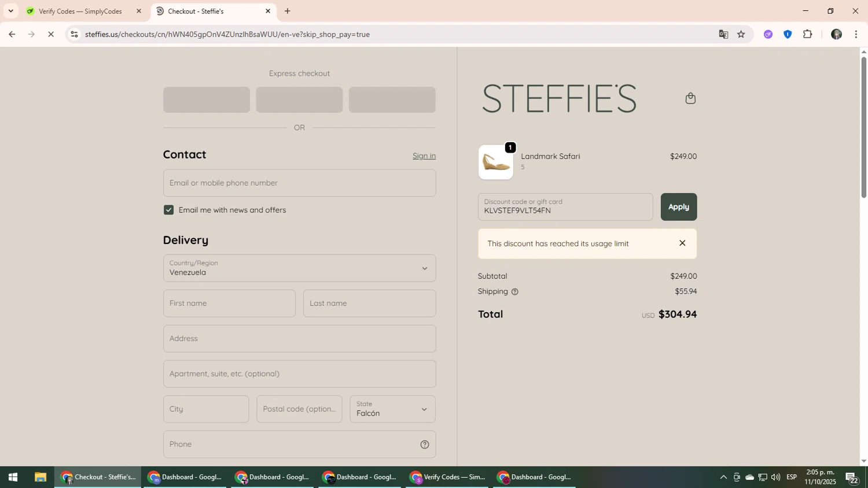Screen dimensions: 868x488
Task: Open the phone field help icon
Action: click(x=424, y=445)
